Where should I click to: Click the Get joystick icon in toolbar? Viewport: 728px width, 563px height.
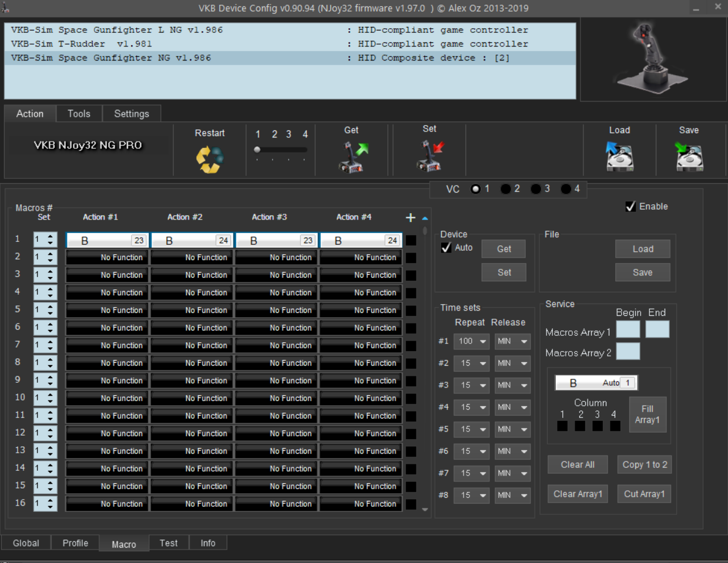point(353,157)
